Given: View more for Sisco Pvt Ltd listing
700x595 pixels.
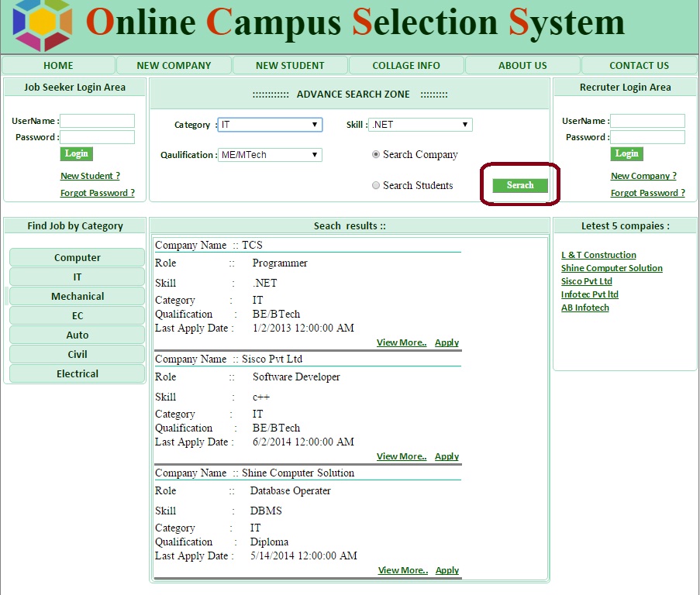Looking at the screenshot, I should point(402,456).
